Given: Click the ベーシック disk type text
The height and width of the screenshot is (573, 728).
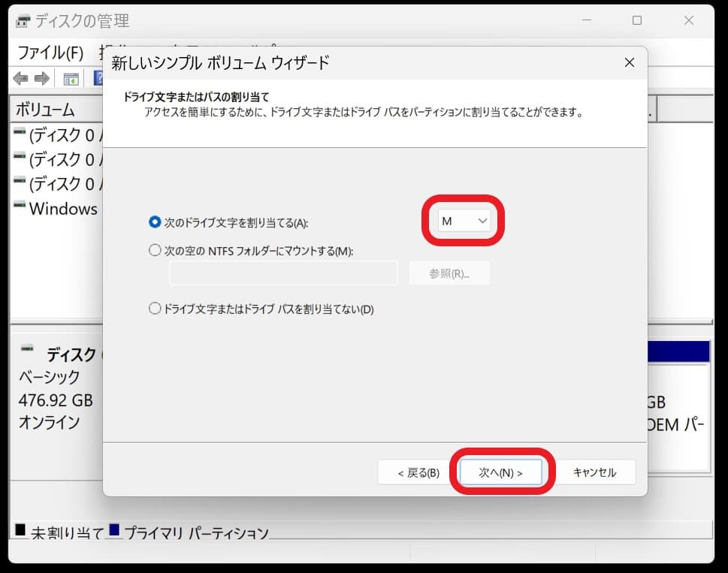Looking at the screenshot, I should click(50, 377).
